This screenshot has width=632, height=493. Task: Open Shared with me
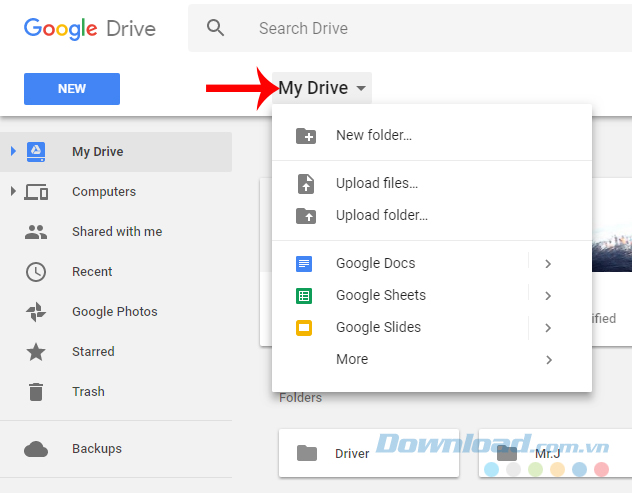[x=116, y=232]
